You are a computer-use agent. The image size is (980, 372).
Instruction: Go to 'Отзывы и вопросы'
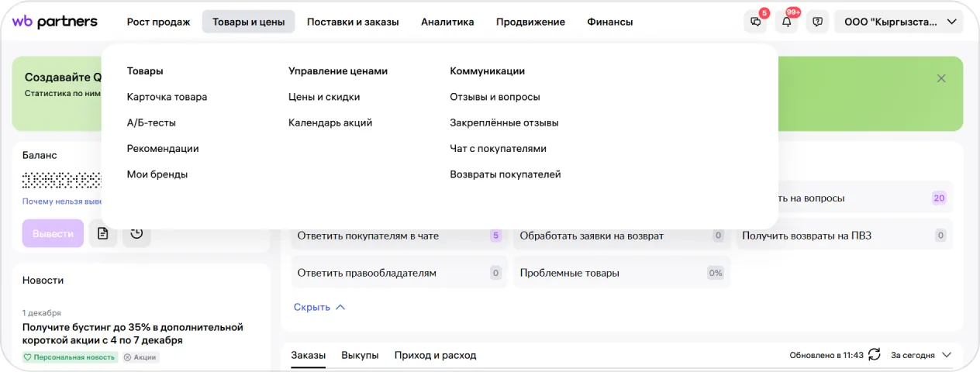[x=495, y=97]
